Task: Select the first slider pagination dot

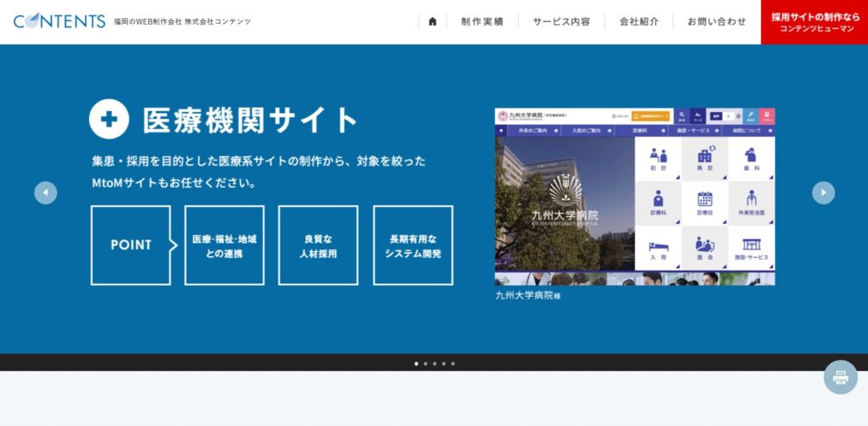Action: coord(416,363)
